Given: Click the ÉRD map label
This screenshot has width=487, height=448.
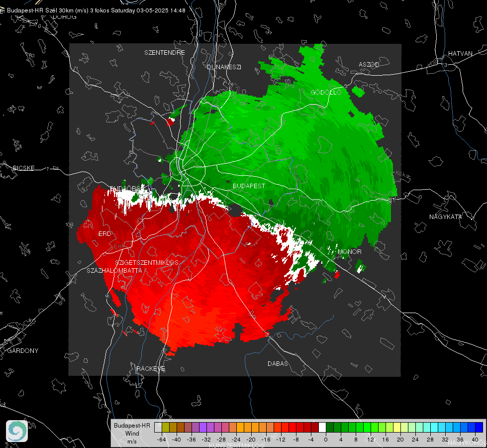Looking at the screenshot, I should pos(104,233).
